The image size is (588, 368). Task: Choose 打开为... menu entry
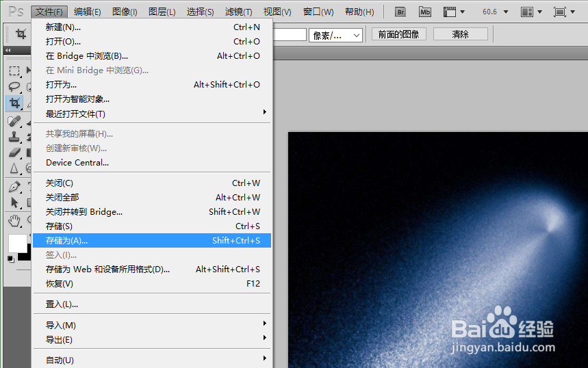pyautogui.click(x=152, y=84)
